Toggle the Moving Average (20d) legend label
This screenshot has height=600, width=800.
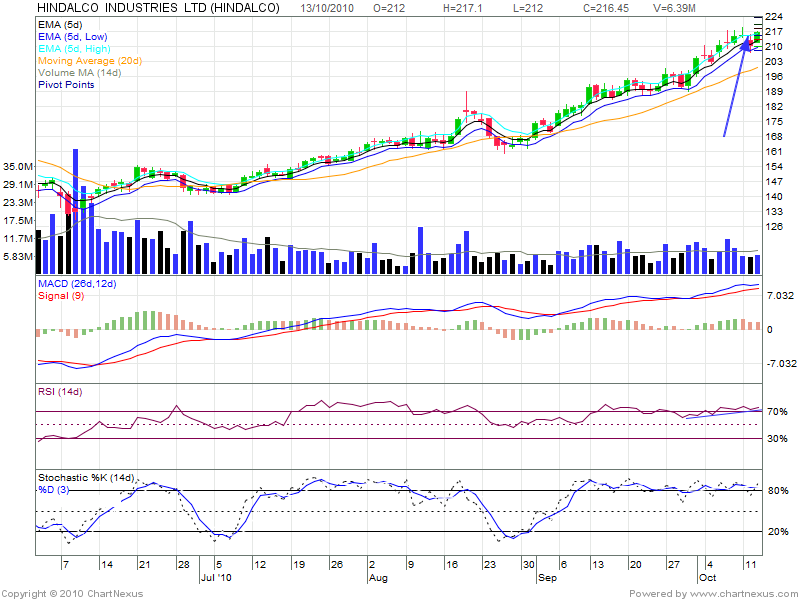click(x=90, y=61)
